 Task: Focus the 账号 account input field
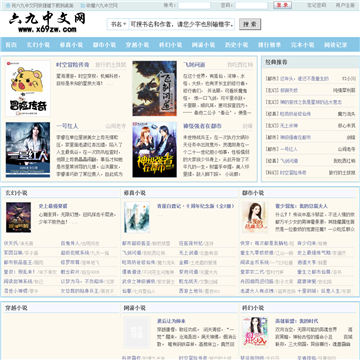tap(194, 5)
